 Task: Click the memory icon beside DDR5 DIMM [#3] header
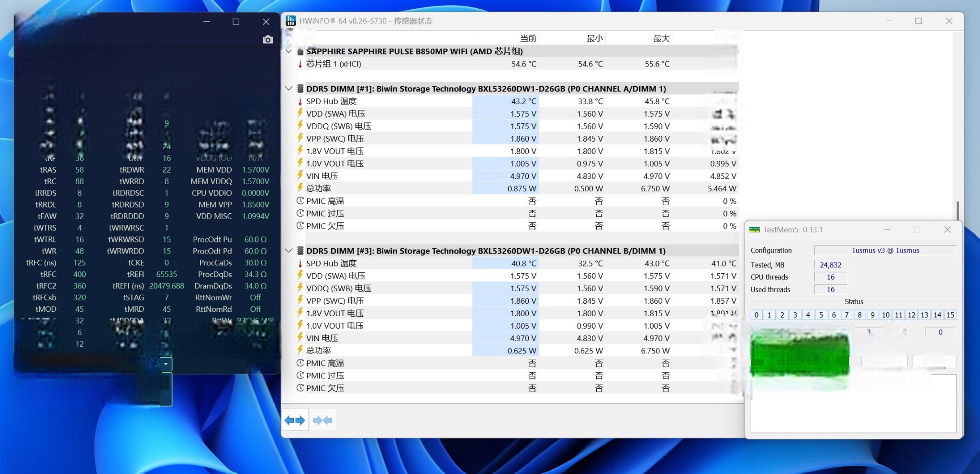[x=300, y=251]
